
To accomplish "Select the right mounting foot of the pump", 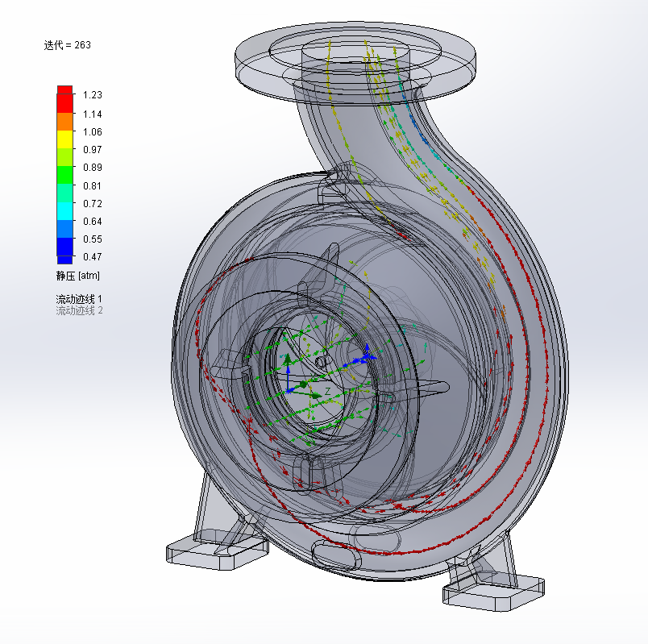I will point(493,592).
